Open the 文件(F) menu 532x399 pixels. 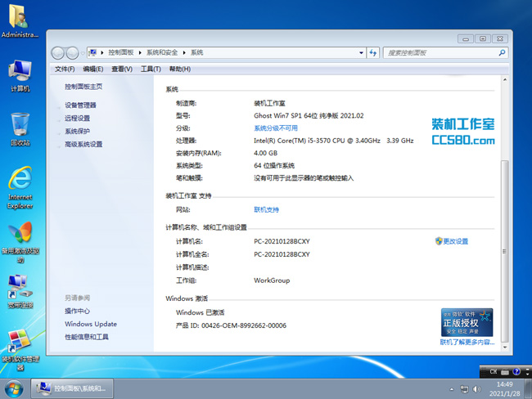point(65,69)
